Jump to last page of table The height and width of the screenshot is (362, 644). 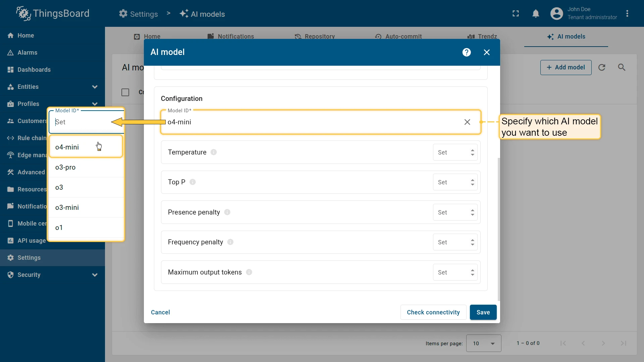tap(624, 343)
